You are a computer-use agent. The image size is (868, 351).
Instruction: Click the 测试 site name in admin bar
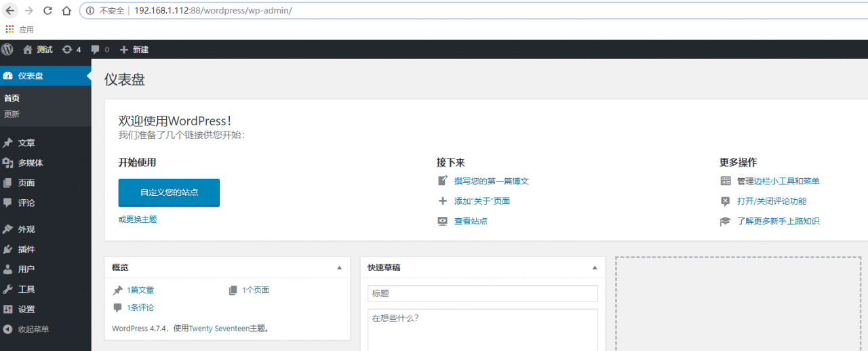(45, 49)
